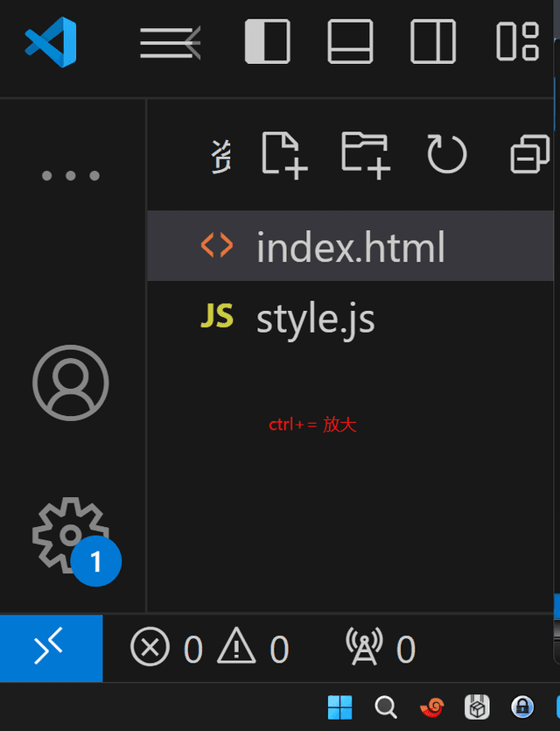Screen dimensions: 560x731
Task: Click the New File icon
Action: click(284, 155)
